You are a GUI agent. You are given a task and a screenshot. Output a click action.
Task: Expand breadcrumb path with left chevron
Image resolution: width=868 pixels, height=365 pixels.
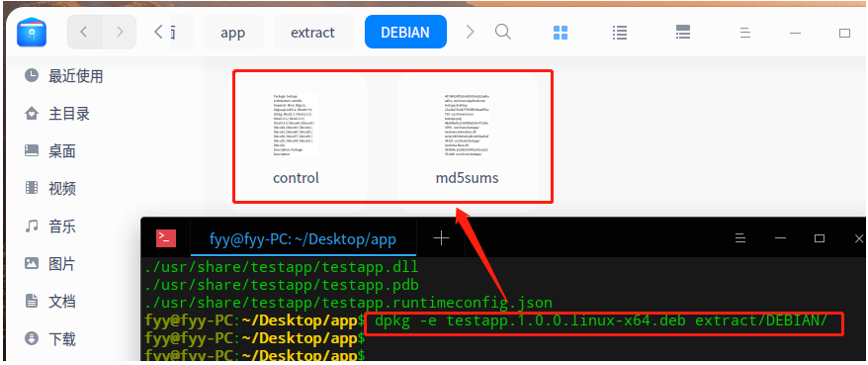[x=158, y=32]
